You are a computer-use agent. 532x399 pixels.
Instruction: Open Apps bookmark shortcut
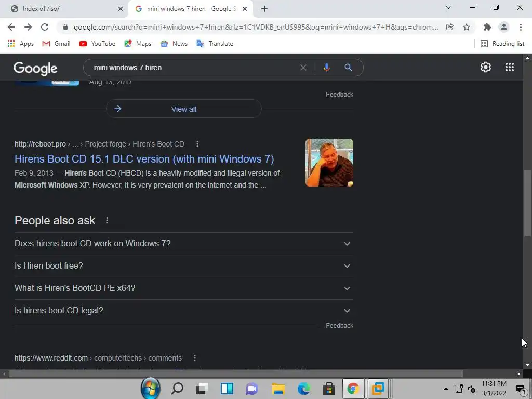tap(20, 44)
